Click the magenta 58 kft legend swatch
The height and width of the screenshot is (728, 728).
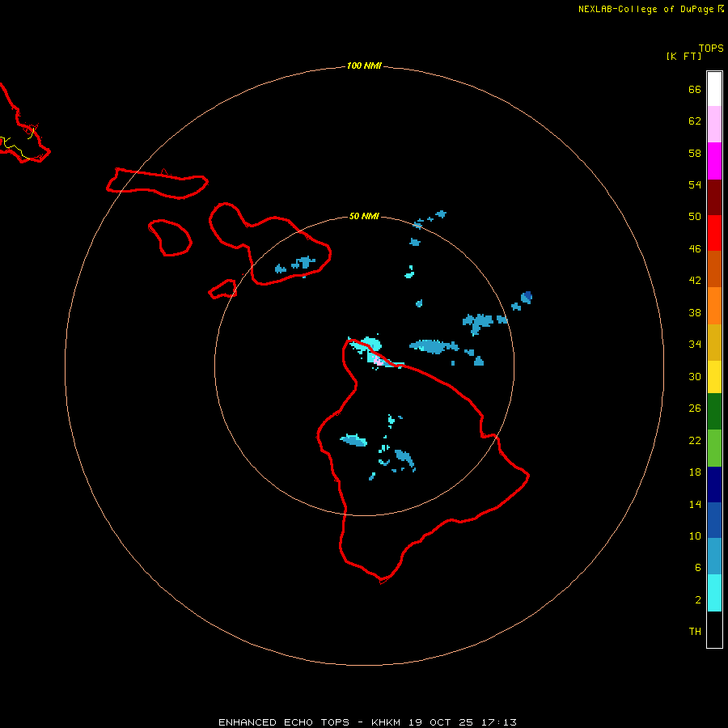point(714,161)
